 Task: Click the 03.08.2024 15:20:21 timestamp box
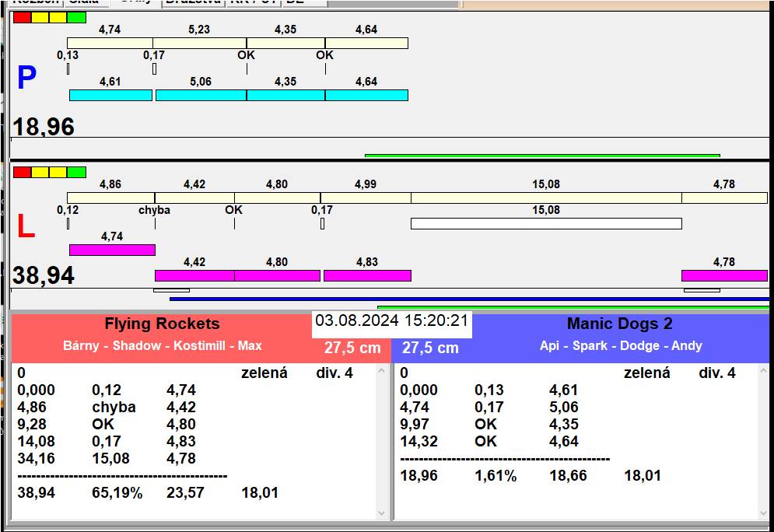(391, 320)
